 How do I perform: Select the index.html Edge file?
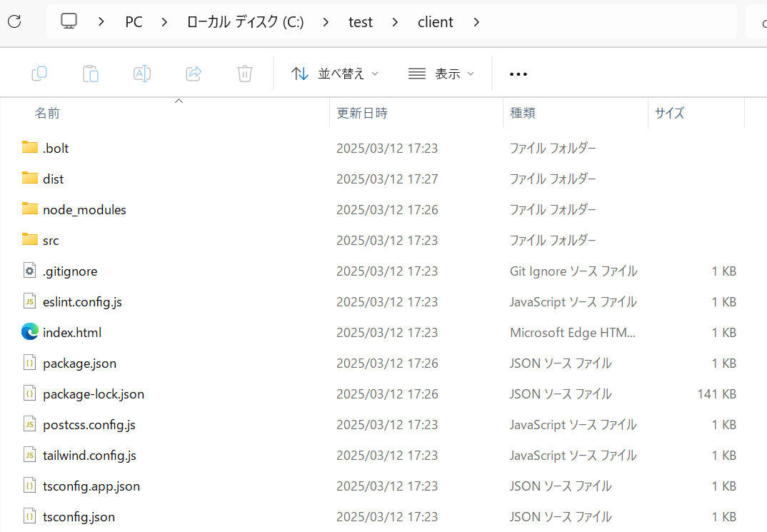pos(72,333)
